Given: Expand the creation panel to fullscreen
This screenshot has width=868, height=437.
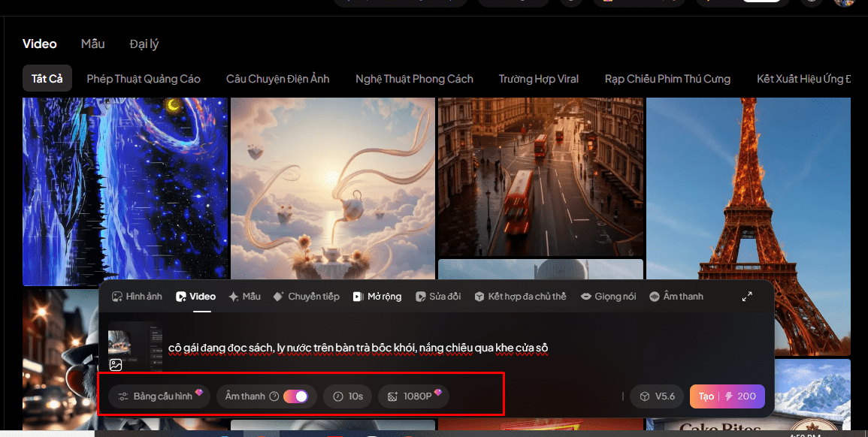Looking at the screenshot, I should (747, 297).
